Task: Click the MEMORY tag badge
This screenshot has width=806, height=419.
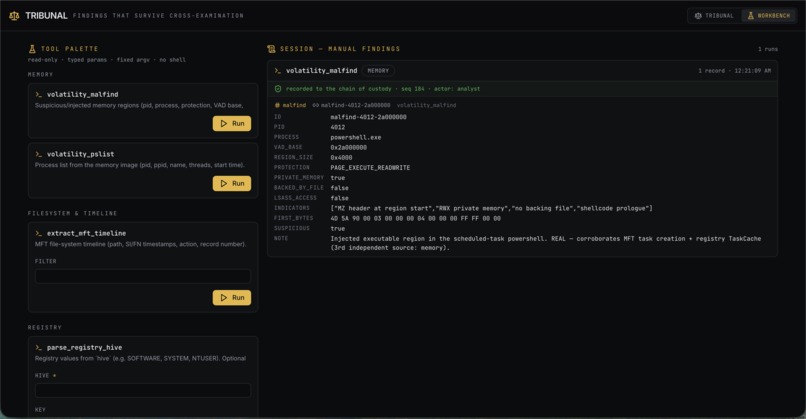Action: pos(378,71)
